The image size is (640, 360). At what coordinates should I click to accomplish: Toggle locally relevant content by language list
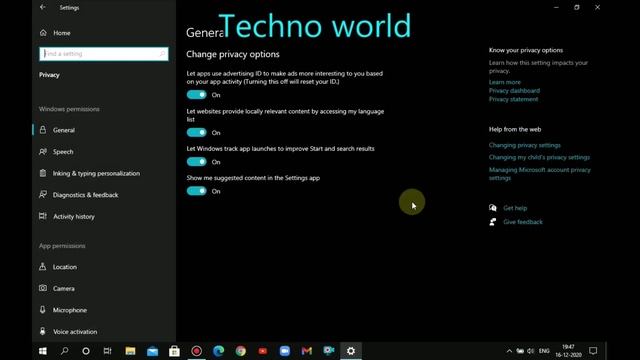click(x=197, y=133)
